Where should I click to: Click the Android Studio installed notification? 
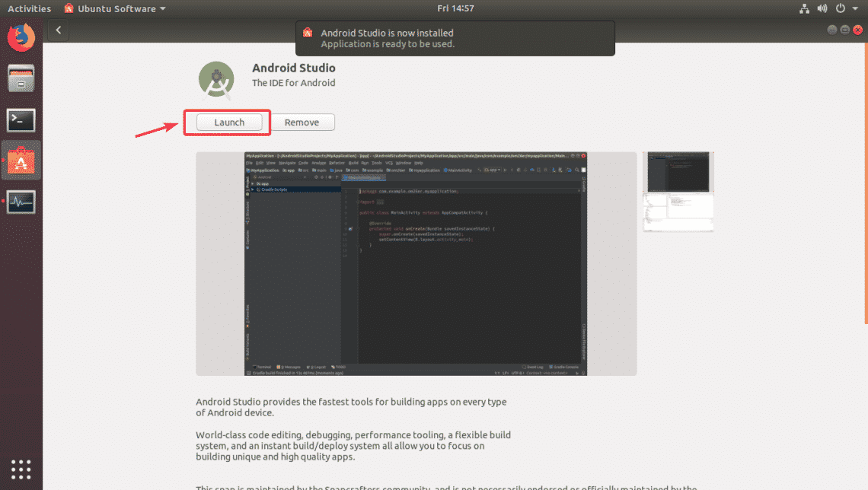point(455,38)
